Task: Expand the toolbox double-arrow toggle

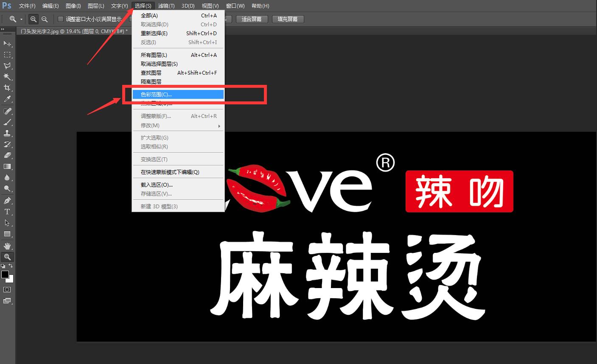Action: pyautogui.click(x=3, y=29)
